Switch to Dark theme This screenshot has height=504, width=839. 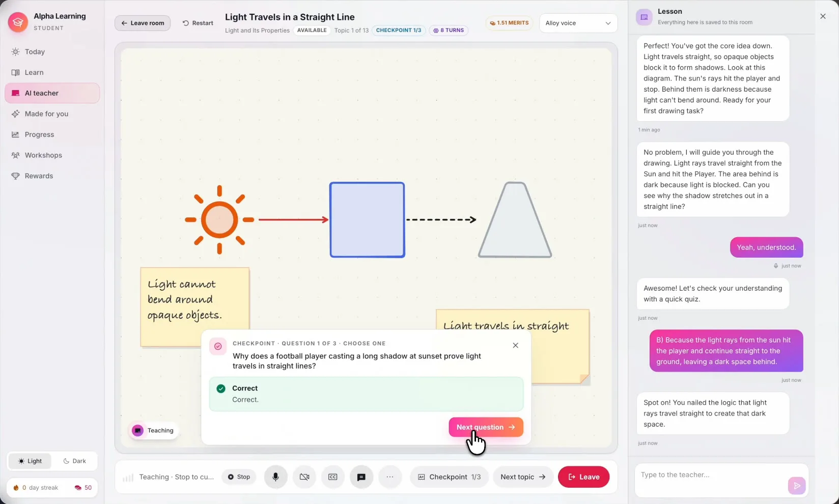coord(74,461)
